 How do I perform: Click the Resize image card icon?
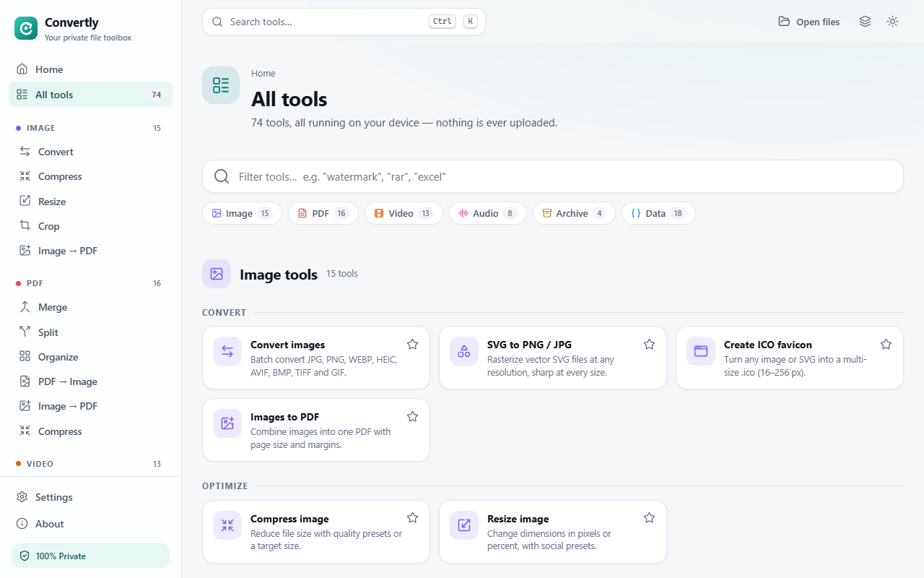[464, 525]
